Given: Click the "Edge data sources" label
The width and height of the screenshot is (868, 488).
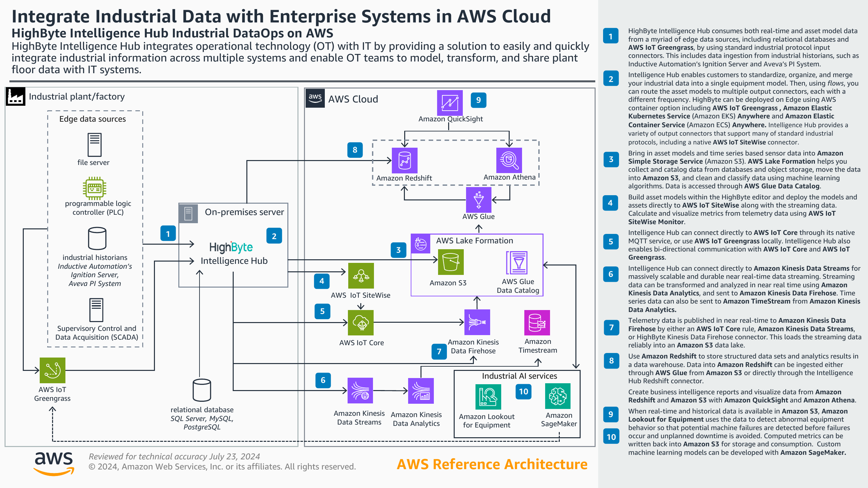Looking at the screenshot, I should (93, 119).
